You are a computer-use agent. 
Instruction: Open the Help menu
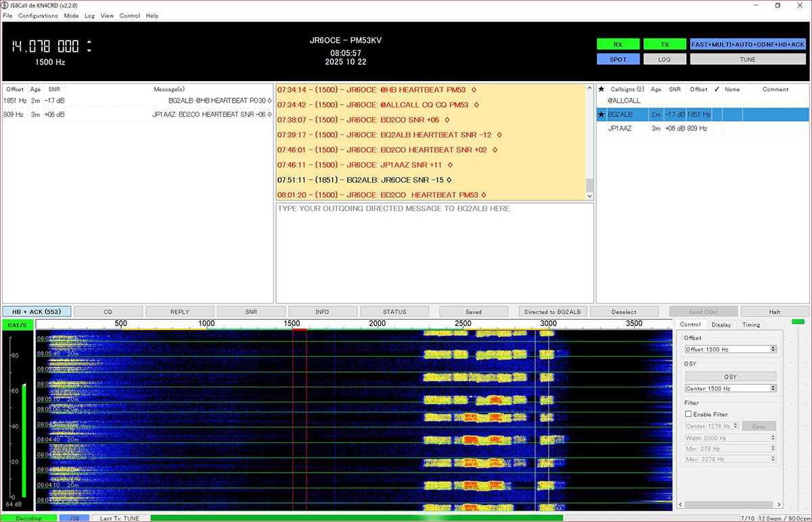click(x=152, y=16)
